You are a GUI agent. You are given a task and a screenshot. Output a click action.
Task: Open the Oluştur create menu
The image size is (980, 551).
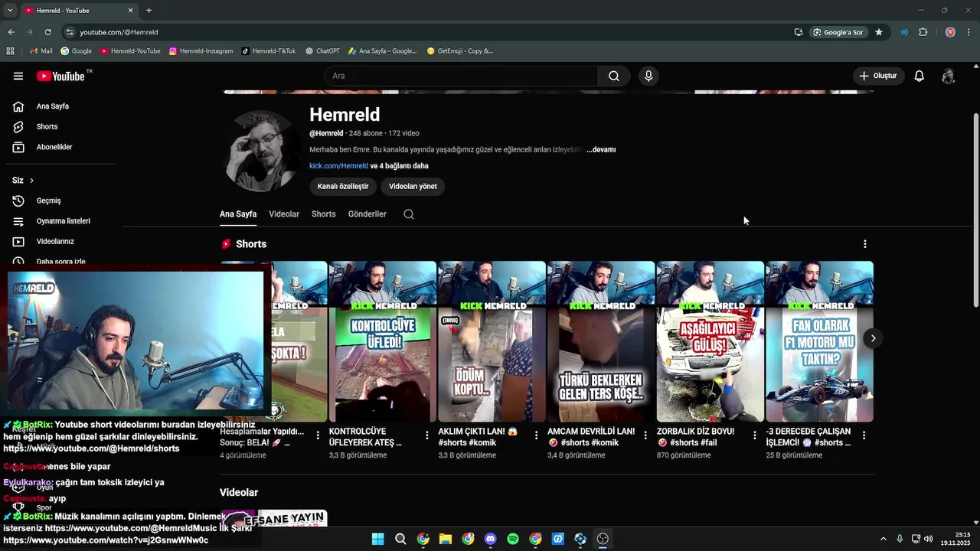pyautogui.click(x=878, y=76)
